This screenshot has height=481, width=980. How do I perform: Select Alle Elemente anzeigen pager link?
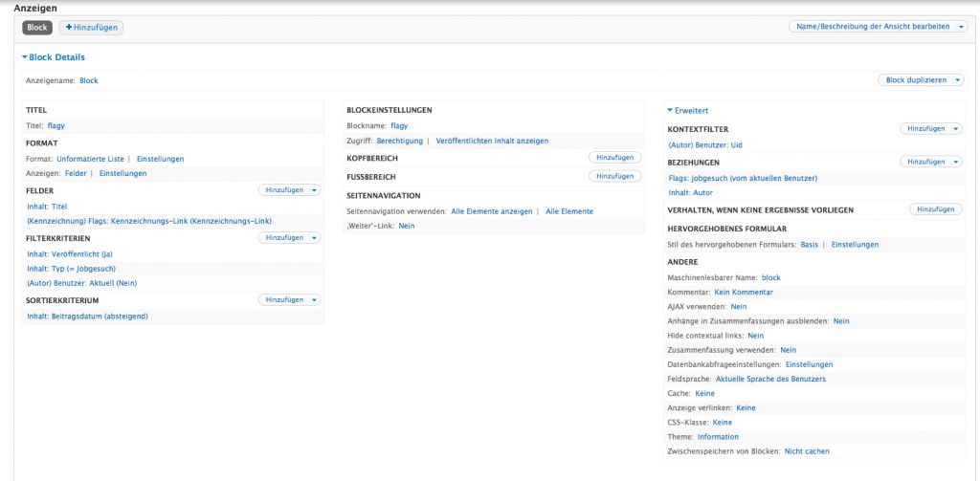(x=491, y=211)
